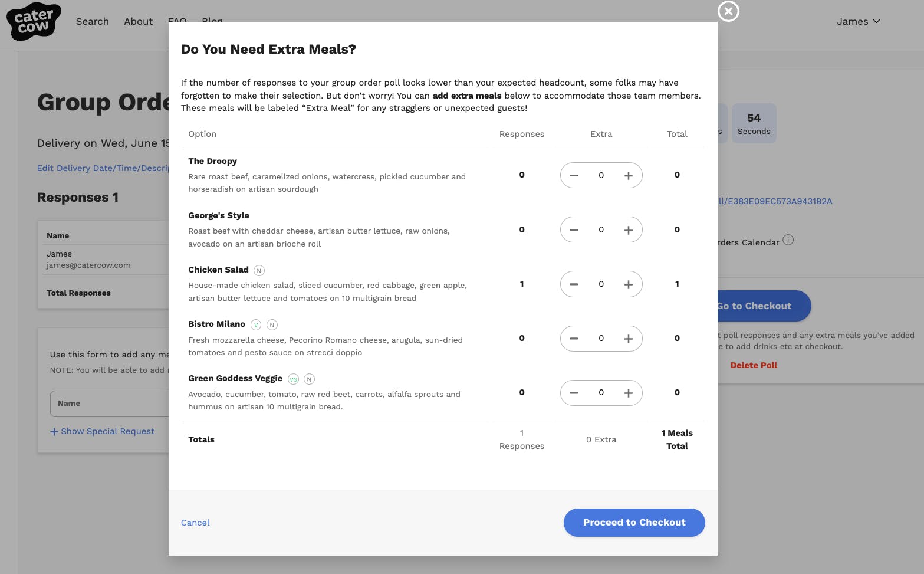Click the vegetarian badge on Bistro Milano

[x=256, y=324]
